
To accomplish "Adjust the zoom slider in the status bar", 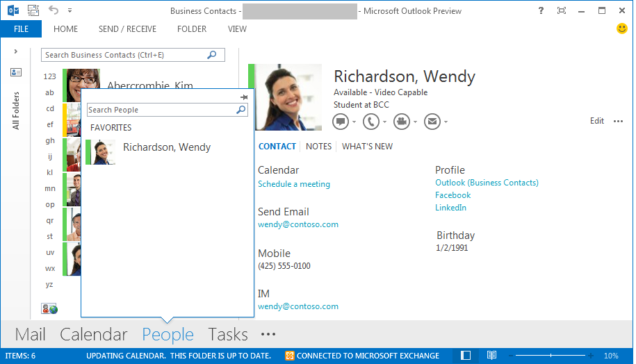I will click(x=553, y=356).
